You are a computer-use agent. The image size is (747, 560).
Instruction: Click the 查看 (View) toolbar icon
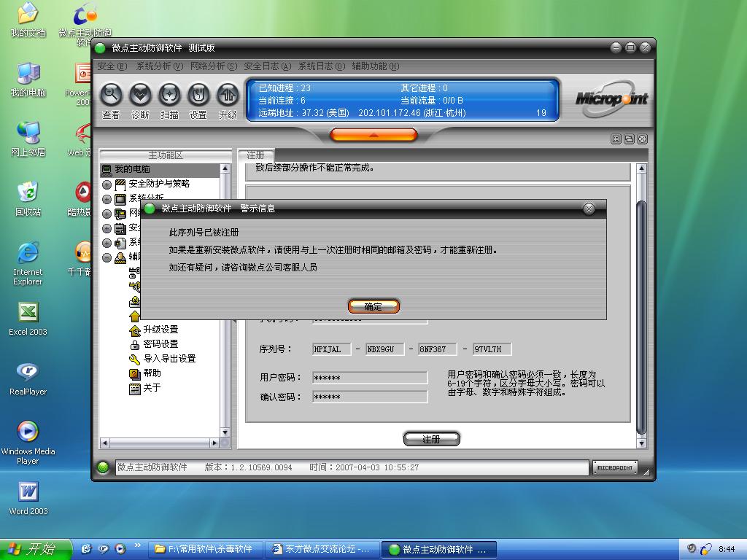click(111, 96)
